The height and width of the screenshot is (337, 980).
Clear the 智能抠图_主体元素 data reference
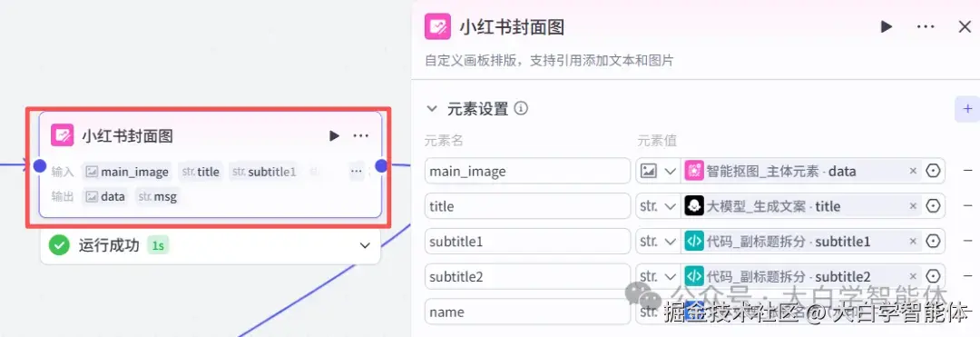click(x=913, y=171)
